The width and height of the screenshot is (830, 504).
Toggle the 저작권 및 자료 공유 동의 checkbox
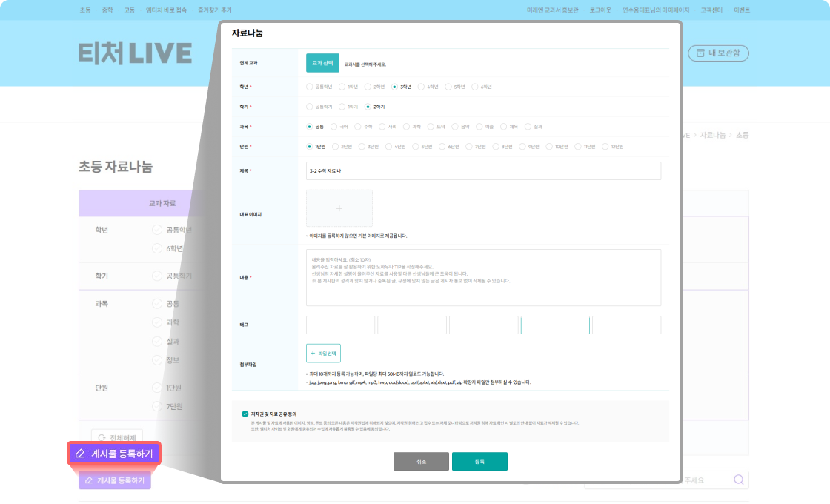[245, 413]
